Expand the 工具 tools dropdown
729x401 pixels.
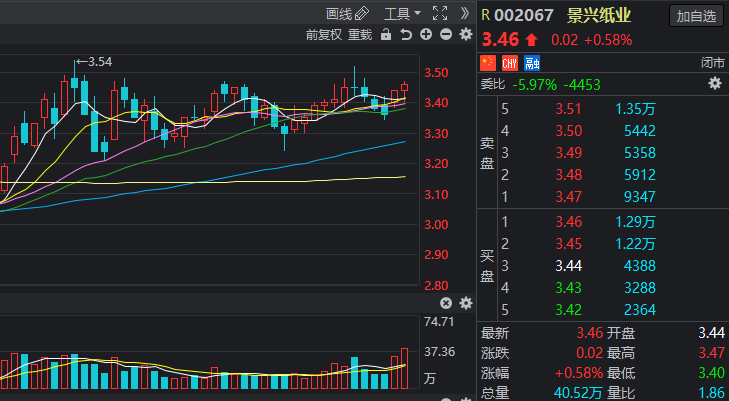pos(402,14)
